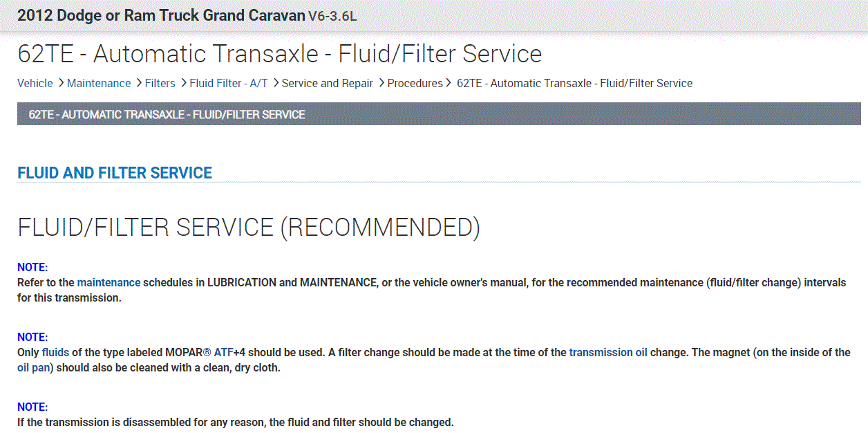The width and height of the screenshot is (868, 433).
Task: Click the Vehicle breadcrumb link
Action: point(35,83)
